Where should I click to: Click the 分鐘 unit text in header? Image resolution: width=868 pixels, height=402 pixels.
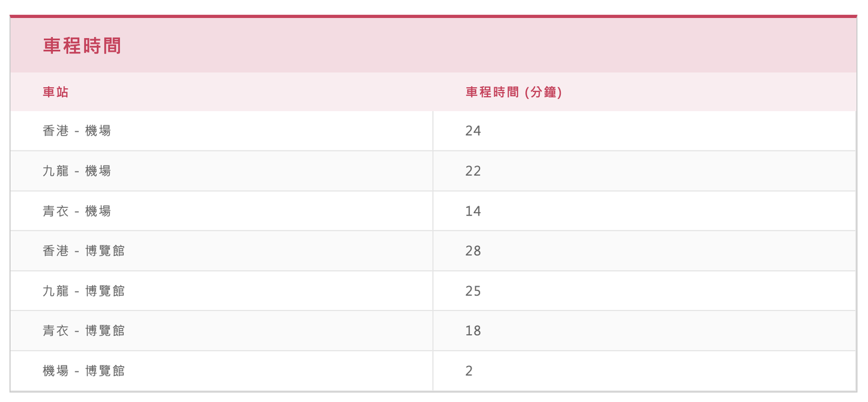tap(543, 92)
